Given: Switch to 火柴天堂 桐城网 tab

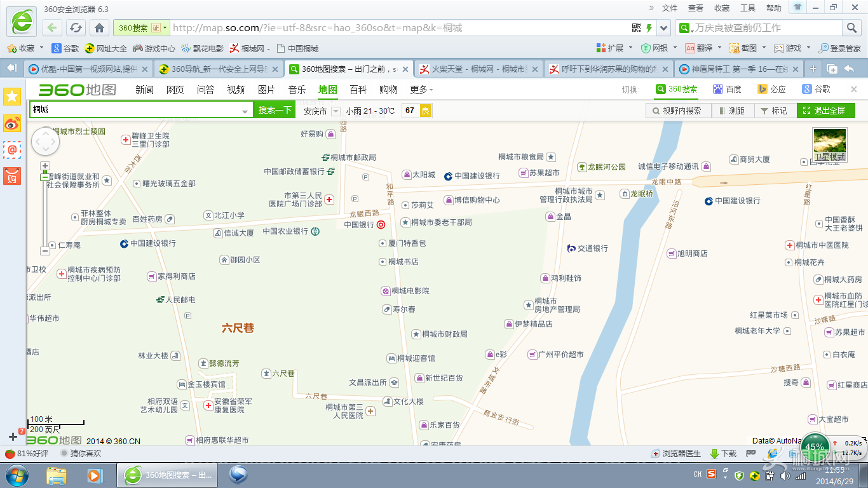Looking at the screenshot, I should pos(478,69).
